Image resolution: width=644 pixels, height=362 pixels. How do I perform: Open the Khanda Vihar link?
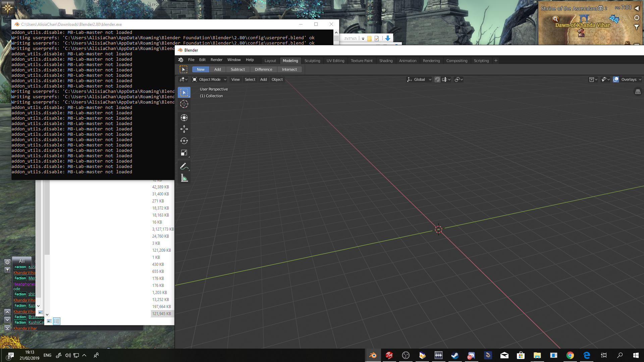25,328
